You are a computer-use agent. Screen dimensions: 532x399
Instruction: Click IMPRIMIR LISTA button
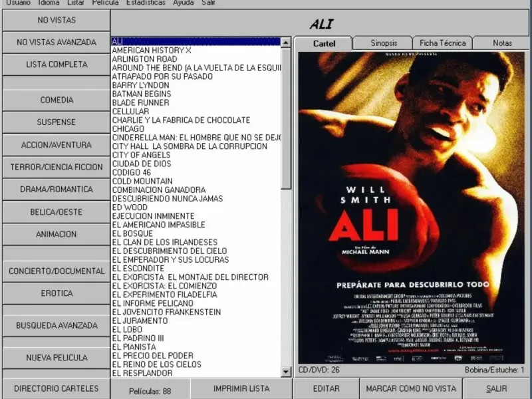click(241, 388)
